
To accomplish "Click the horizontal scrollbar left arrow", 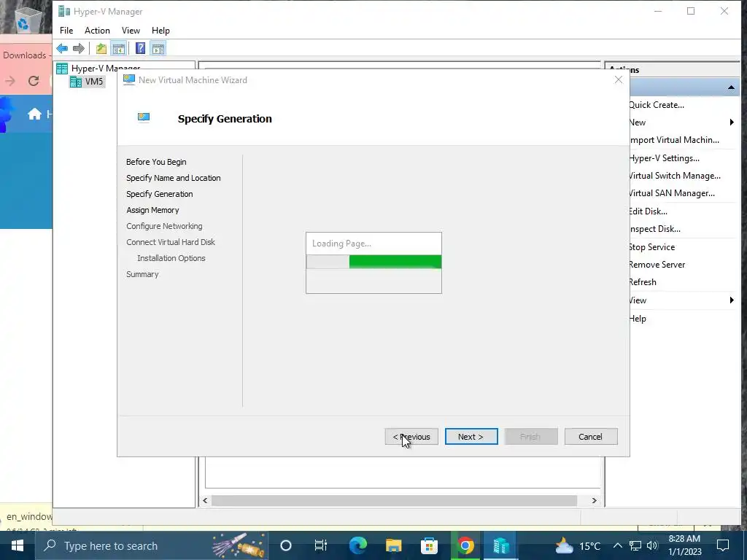I will click(205, 500).
